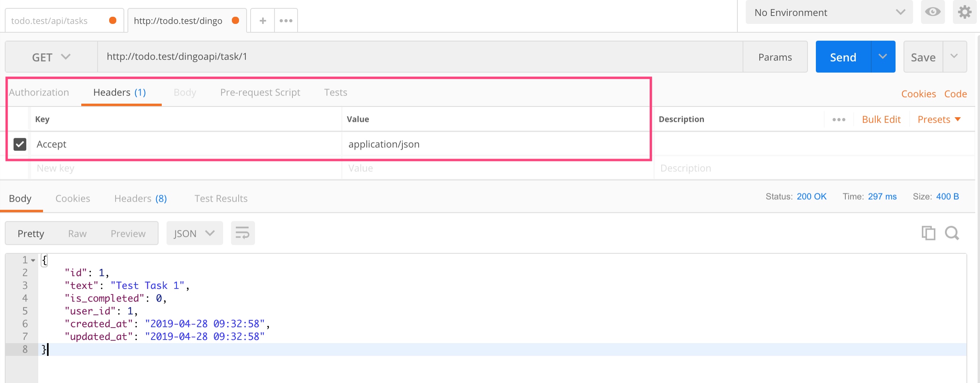This screenshot has width=980, height=383.
Task: Click the "created_at" JSON line
Action: [167, 324]
